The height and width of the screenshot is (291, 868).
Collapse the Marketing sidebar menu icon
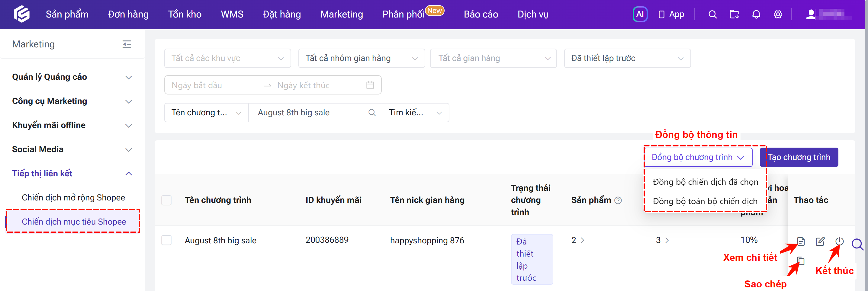coord(127,44)
